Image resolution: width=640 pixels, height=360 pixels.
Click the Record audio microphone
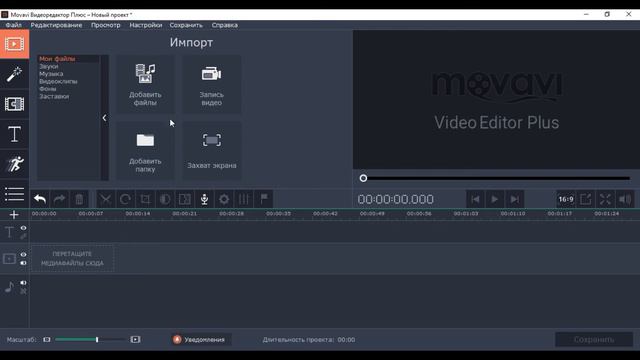click(x=204, y=199)
